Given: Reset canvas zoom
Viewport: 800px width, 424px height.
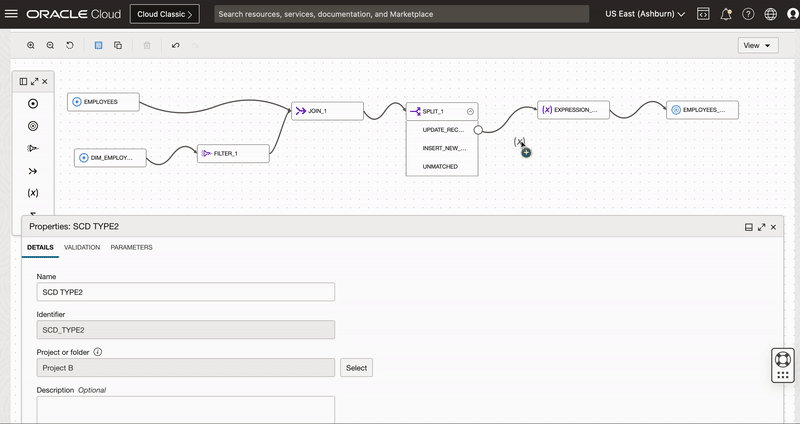Looking at the screenshot, I should (x=70, y=45).
